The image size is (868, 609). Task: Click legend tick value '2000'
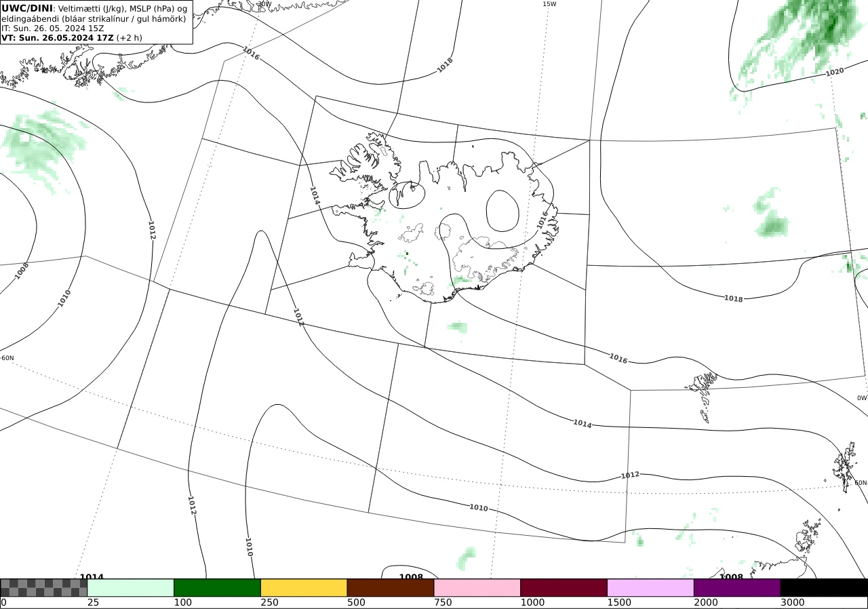(706, 602)
